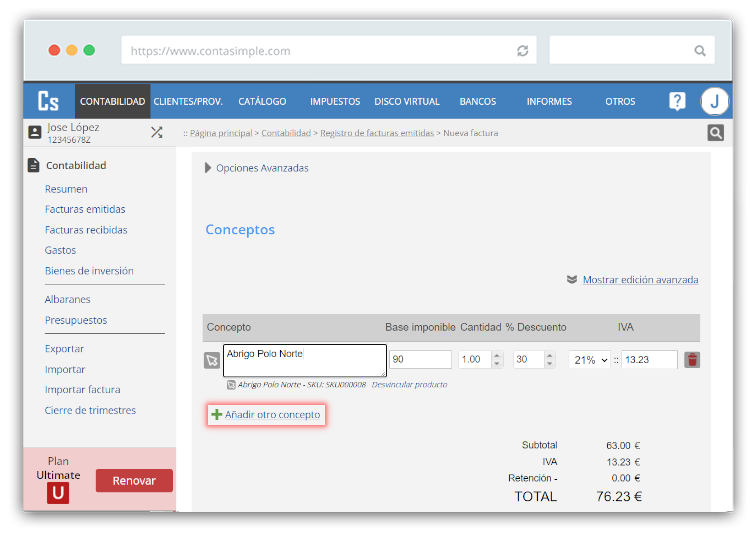This screenshot has height=535, width=750.
Task: Open the search magnifier below the navbar
Action: coord(716,133)
